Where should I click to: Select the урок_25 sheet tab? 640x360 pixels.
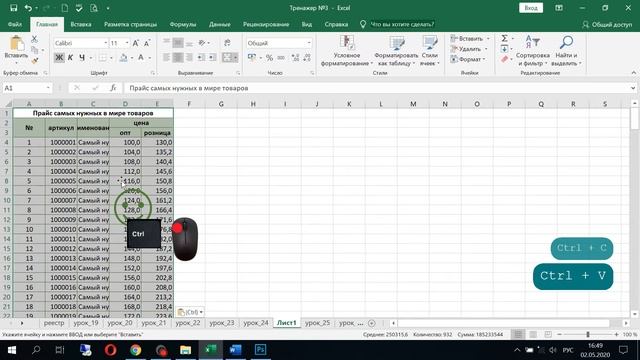(317, 322)
